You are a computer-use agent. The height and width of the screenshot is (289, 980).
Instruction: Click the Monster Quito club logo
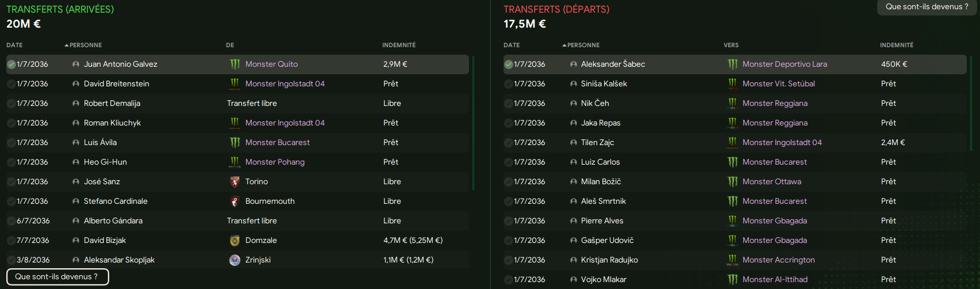[x=235, y=64]
